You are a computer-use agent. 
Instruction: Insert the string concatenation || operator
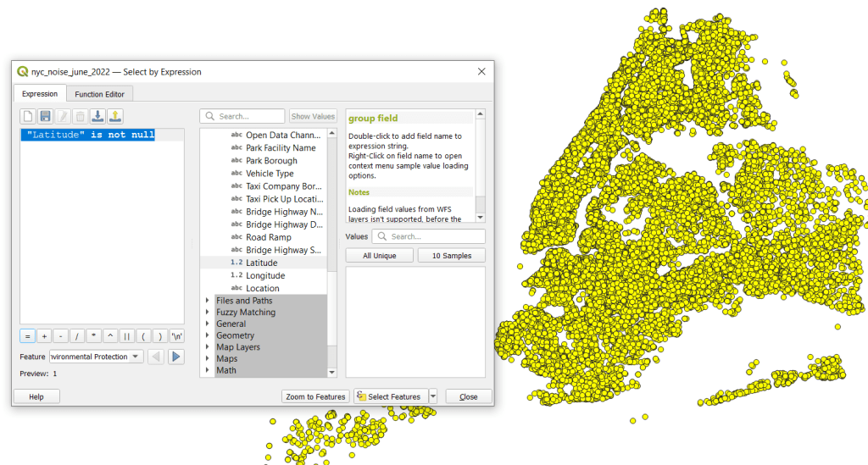pos(126,335)
